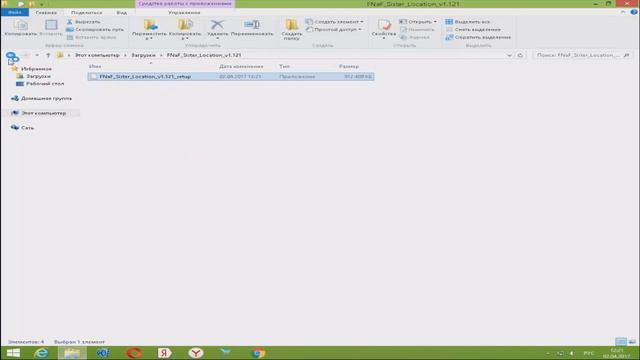
Task: Expand the address bar history dropdown
Action: (509, 55)
